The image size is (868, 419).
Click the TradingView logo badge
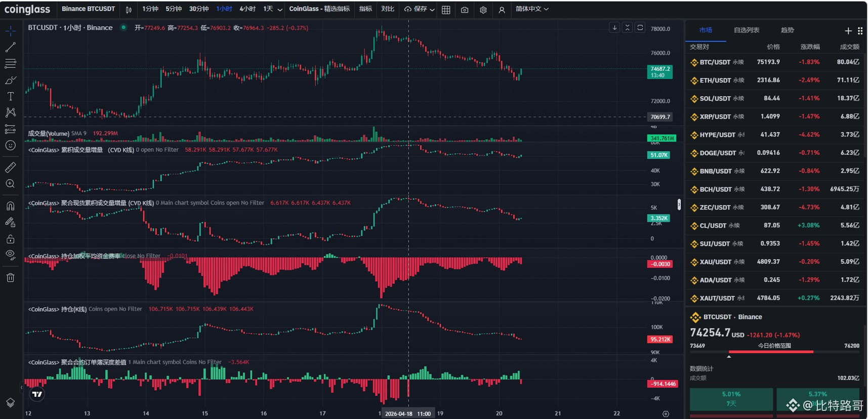point(37,394)
